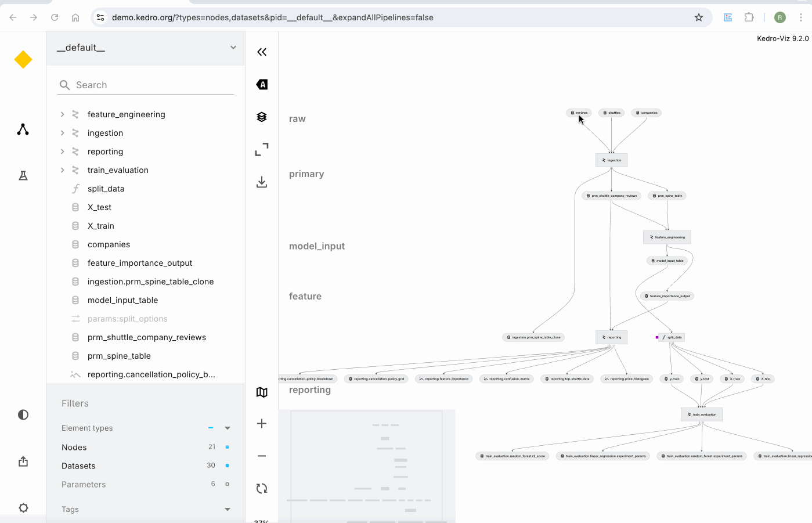Go back in browser history
Screen dimensions: 812x523
(x=13, y=17)
